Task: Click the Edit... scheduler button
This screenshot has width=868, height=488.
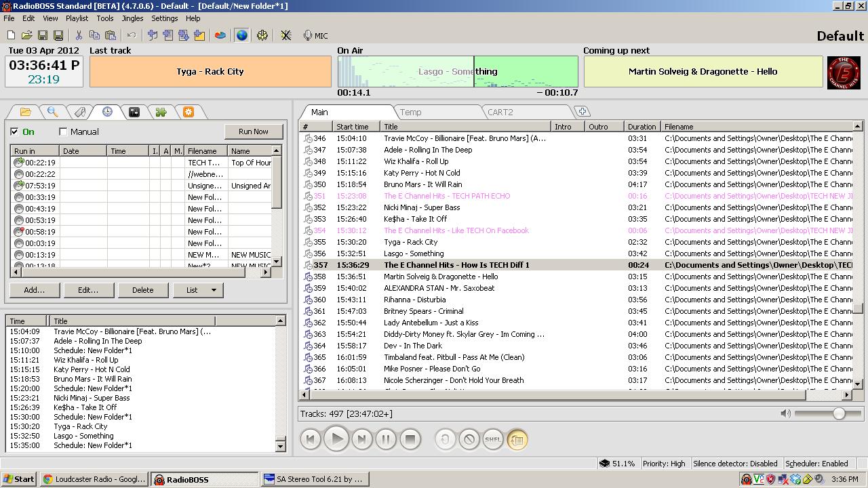Action: 88,290
